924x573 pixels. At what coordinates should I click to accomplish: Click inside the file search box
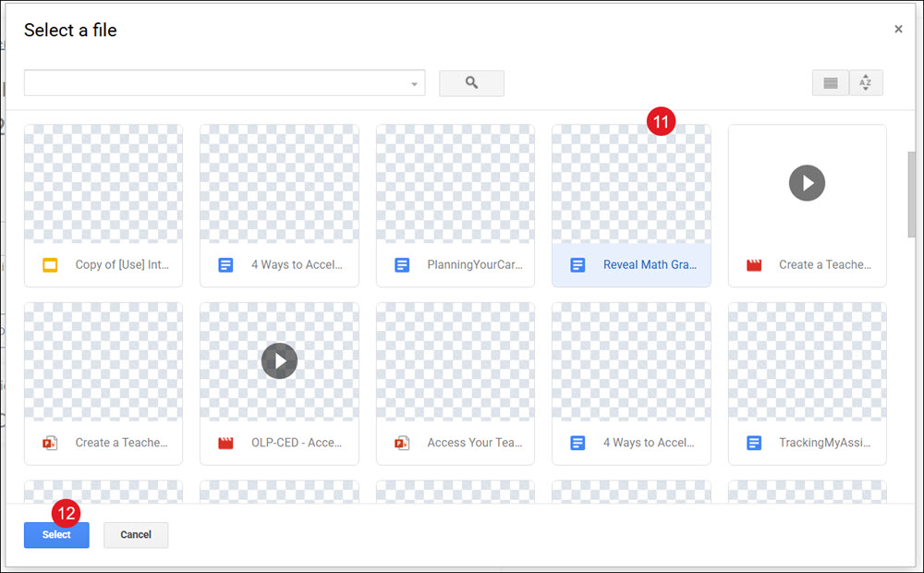pyautogui.click(x=216, y=83)
